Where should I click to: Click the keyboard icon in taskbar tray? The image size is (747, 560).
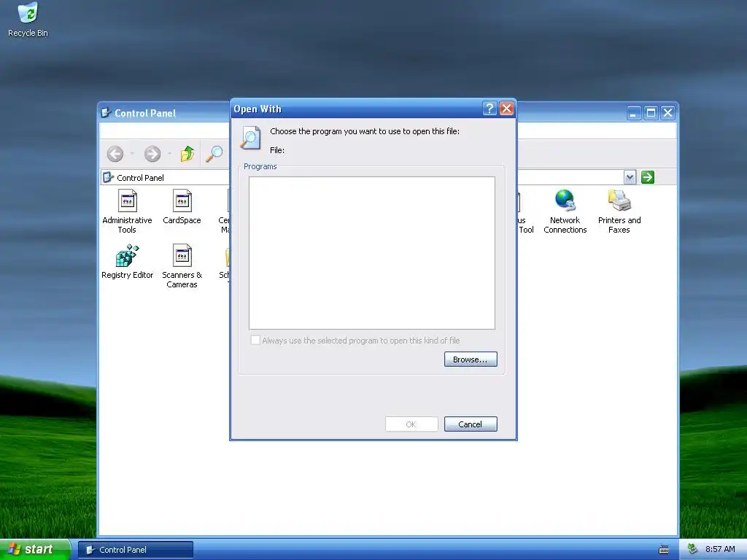click(664, 550)
